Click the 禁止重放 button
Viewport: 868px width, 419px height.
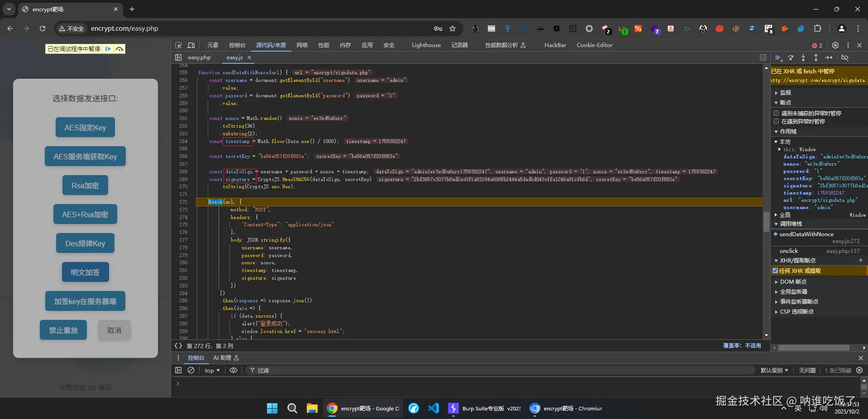click(63, 330)
